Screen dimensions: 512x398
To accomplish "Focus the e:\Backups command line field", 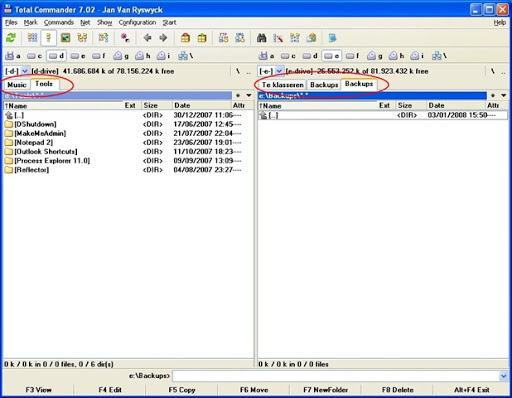I will pyautogui.click(x=336, y=376).
